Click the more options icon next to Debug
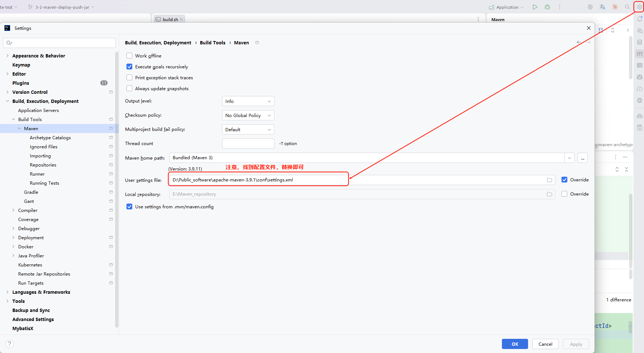644x353 pixels. pos(560,7)
